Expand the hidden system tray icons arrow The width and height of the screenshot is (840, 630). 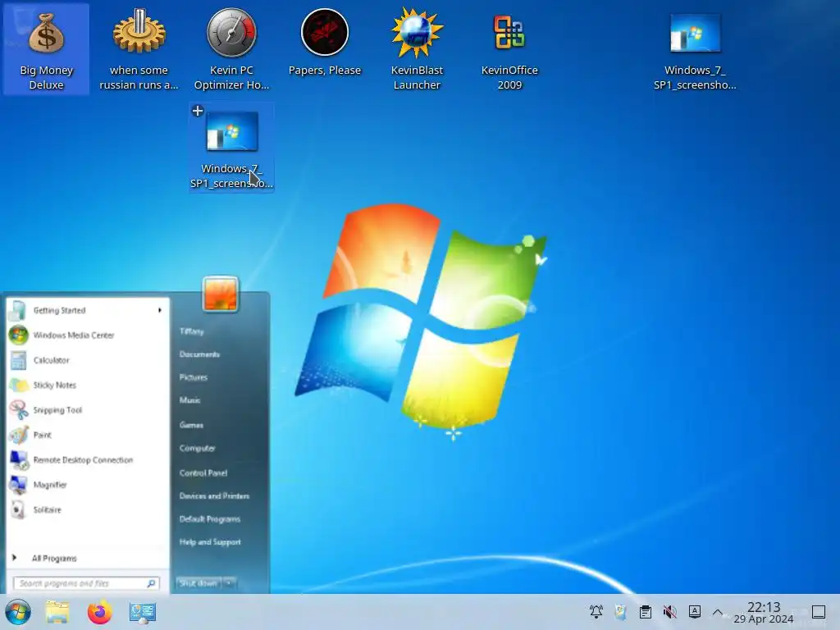click(x=718, y=612)
